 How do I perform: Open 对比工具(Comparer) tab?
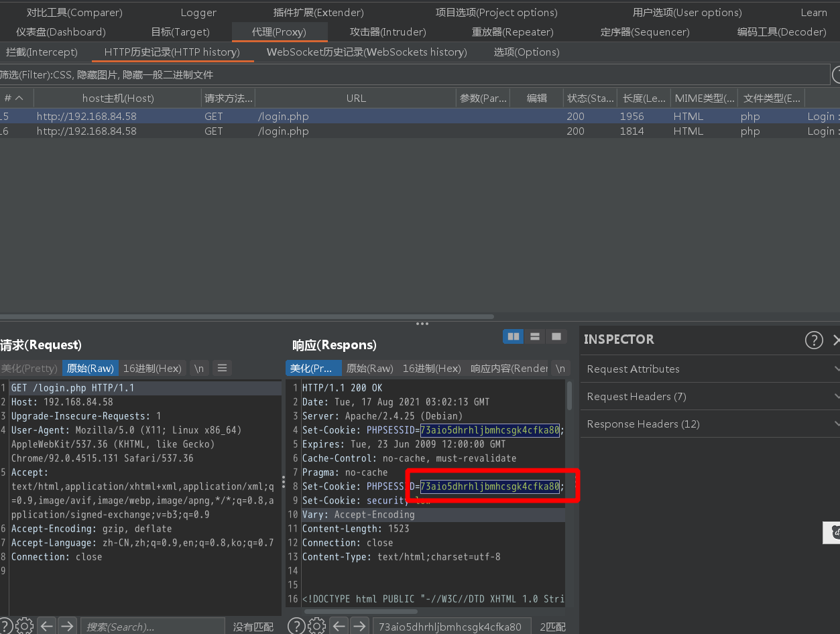tap(74, 12)
